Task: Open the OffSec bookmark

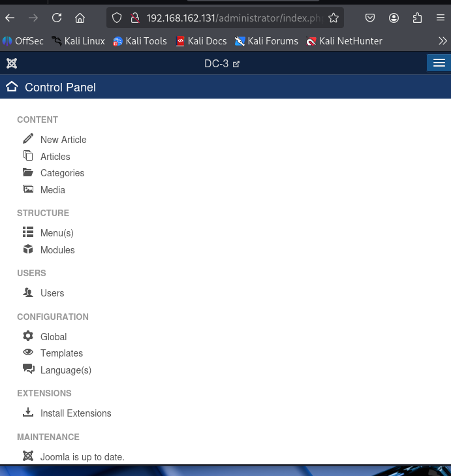Action: coord(23,41)
